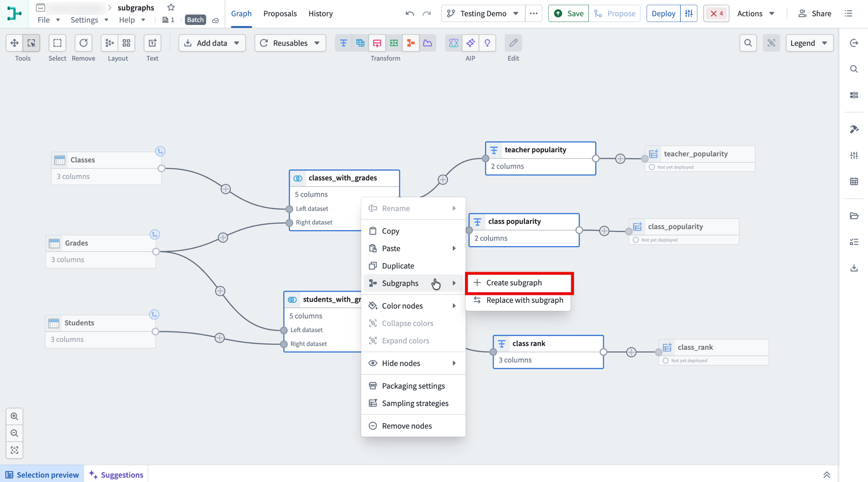This screenshot has height=482, width=868.
Task: Open the Suggestions tab at bottom
Action: (116, 475)
